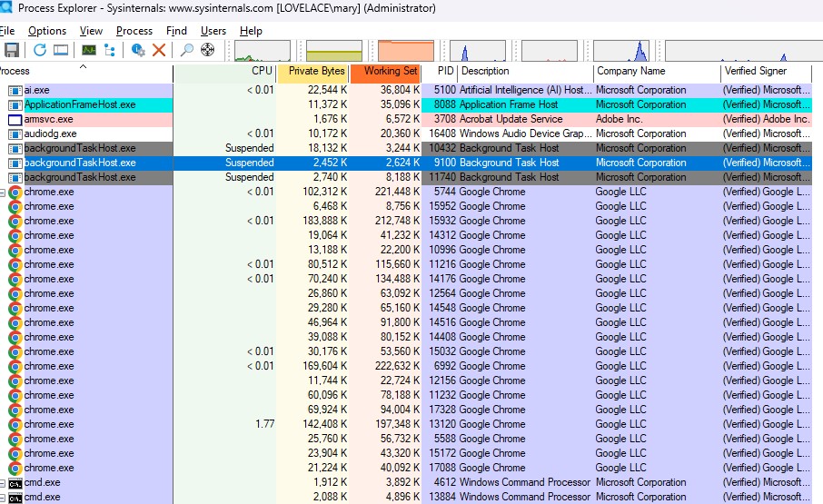Select the audiodg.exe process name
Viewport: 823px width, 504px height.
point(50,133)
